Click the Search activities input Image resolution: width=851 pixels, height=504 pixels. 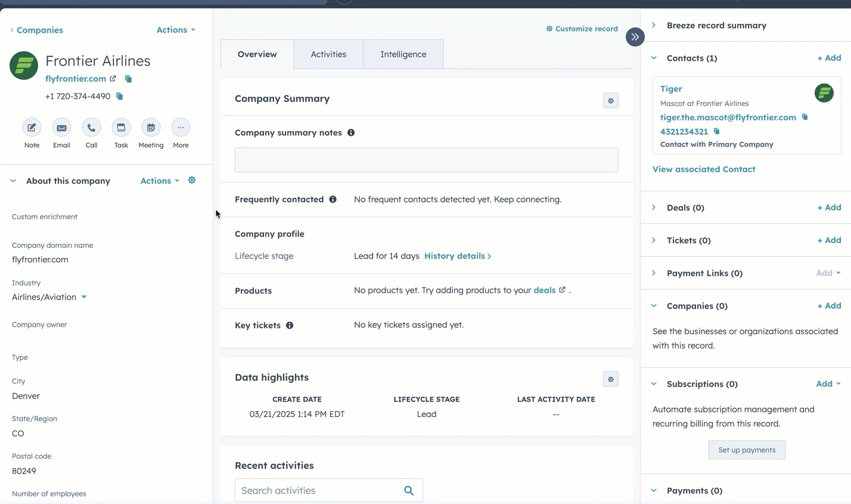(329, 490)
